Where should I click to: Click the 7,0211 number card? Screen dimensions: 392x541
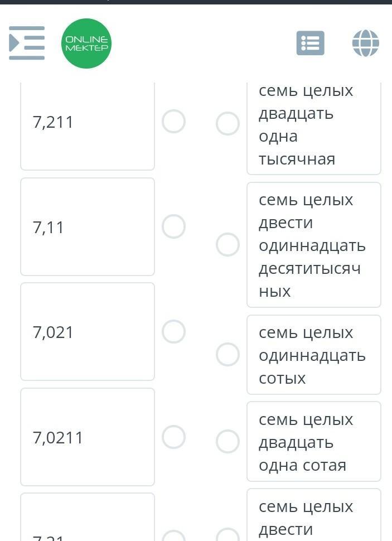pos(88,437)
